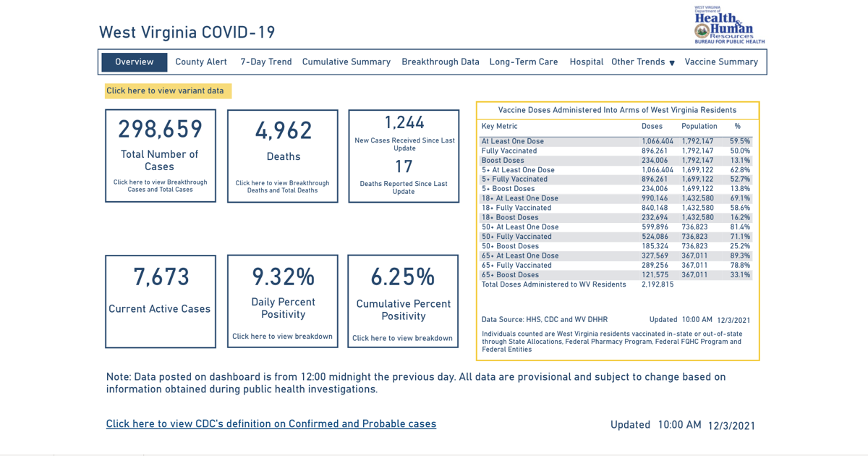
Task: Open the Vaccine Summary tab
Action: (721, 62)
